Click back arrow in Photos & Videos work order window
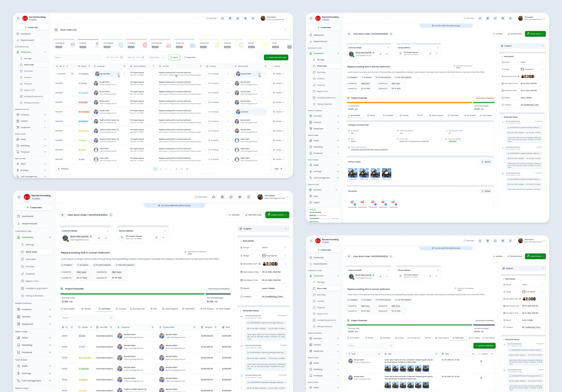The height and width of the screenshot is (392, 562). [349, 34]
